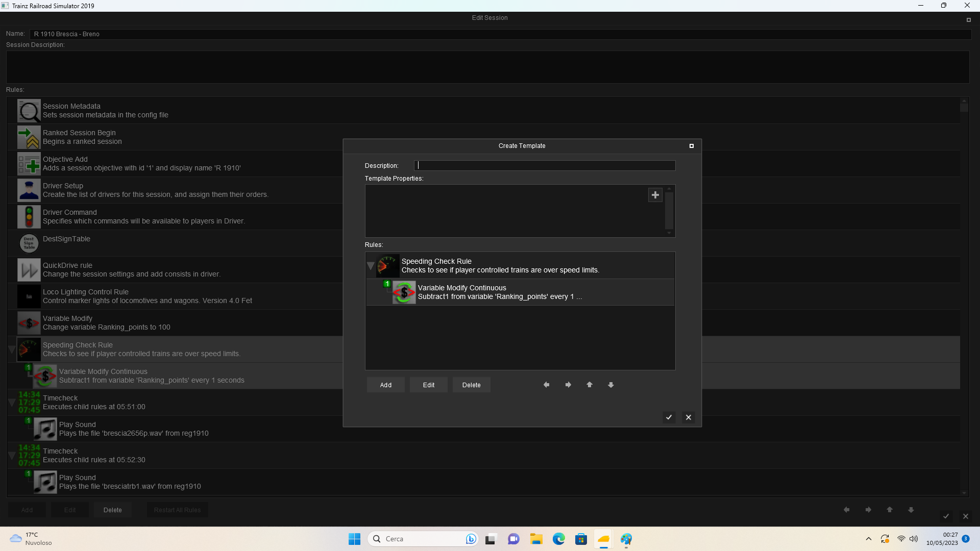980x551 pixels.
Task: Select Variable Modify Continuous icon in session list
Action: tap(45, 376)
